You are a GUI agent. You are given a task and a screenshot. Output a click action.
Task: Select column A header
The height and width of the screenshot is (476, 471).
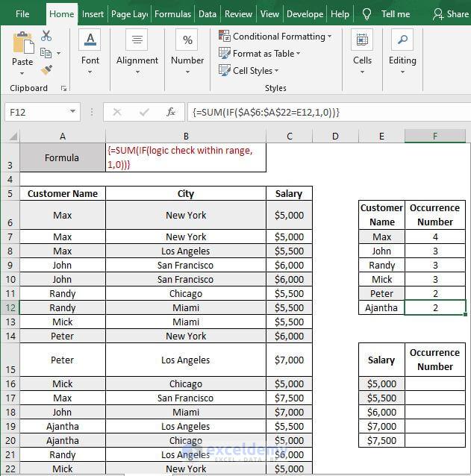tap(63, 137)
